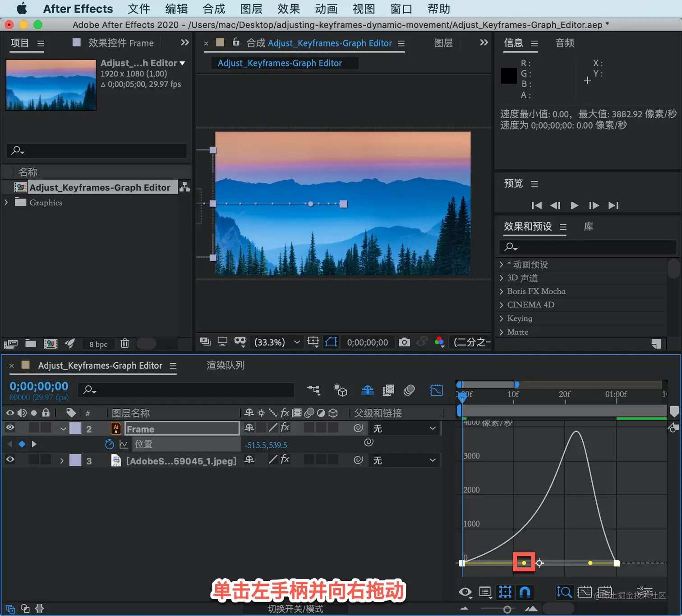Image resolution: width=682 pixels, height=616 pixels.
Task: Click the interpret footage icon in Project panel
Action: tap(11, 344)
